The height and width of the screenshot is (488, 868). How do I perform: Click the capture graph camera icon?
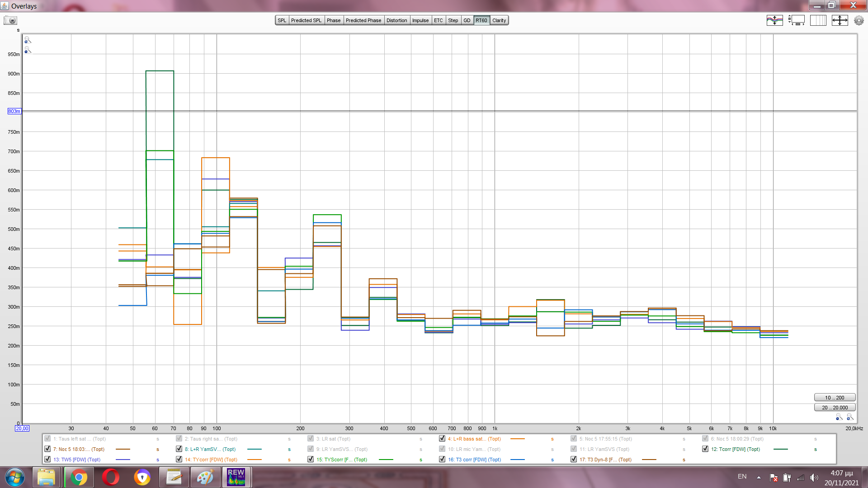pyautogui.click(x=10, y=20)
